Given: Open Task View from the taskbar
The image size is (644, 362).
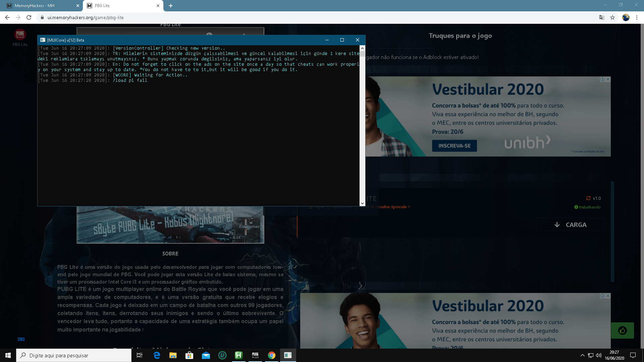Looking at the screenshot, I should pyautogui.click(x=140, y=355).
